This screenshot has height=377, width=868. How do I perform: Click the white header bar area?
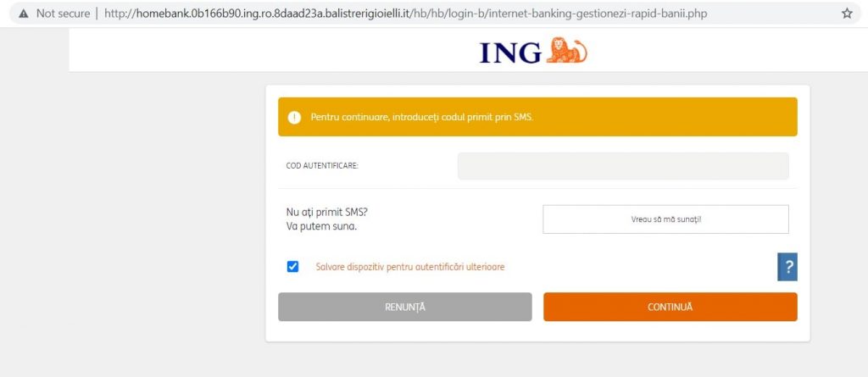point(468,50)
